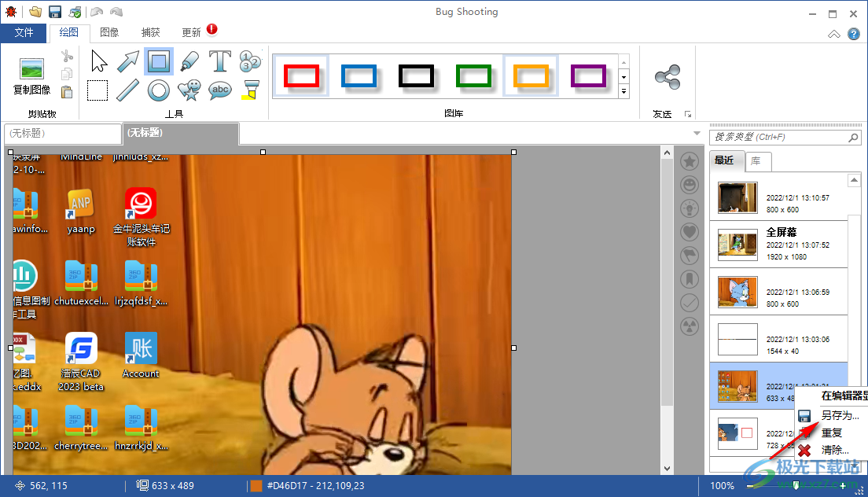Click the light bulb side icon
This screenshot has width=868, height=497.
[x=690, y=208]
